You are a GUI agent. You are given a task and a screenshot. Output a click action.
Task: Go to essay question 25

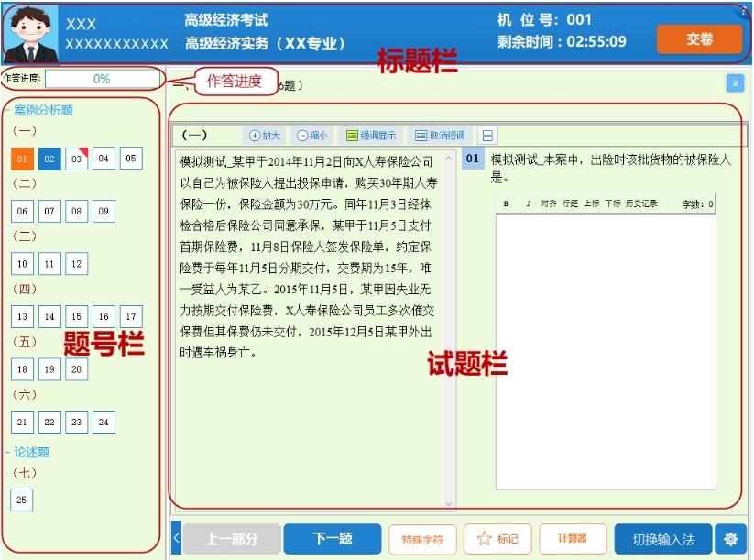coord(22,500)
